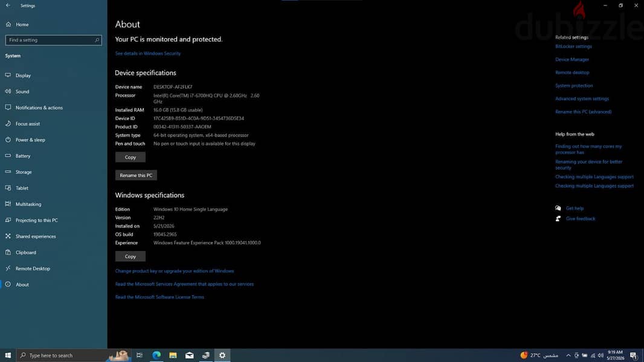Read Microsoft Software License Terms link
This screenshot has height=362, width=644.
(x=159, y=297)
